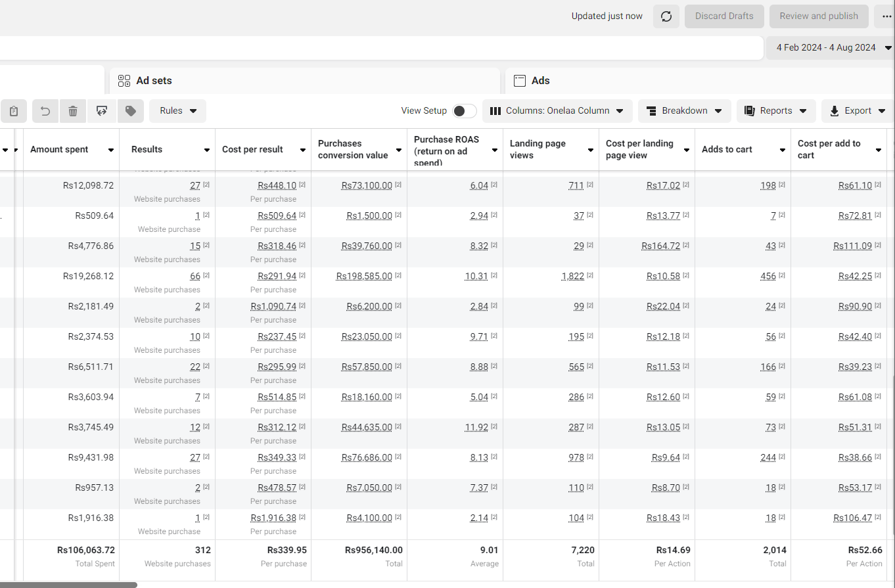Click conversion value Rs76,686.00

point(367,458)
